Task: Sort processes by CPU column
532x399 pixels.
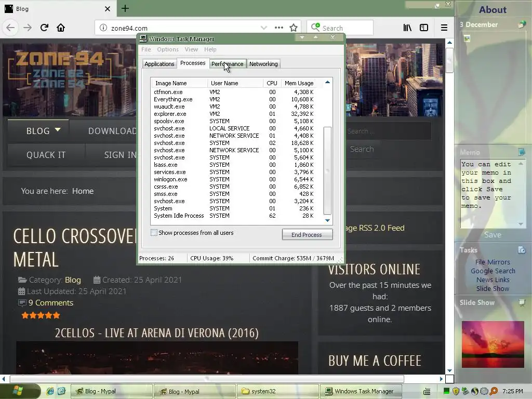Action: click(x=272, y=83)
